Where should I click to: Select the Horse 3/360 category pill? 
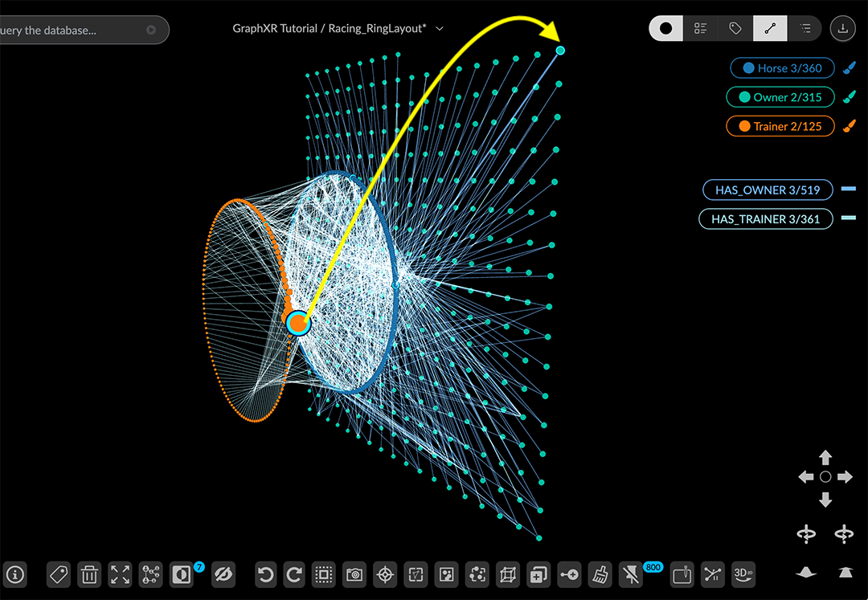tap(781, 68)
